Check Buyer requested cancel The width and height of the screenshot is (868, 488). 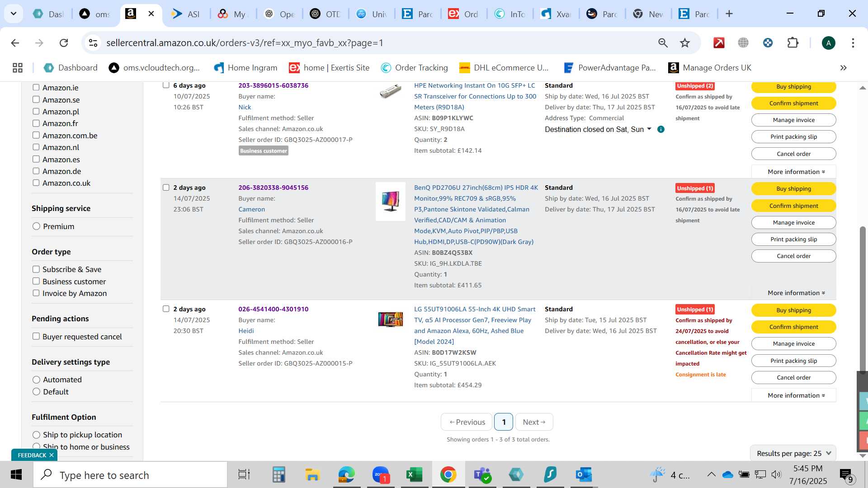(36, 337)
